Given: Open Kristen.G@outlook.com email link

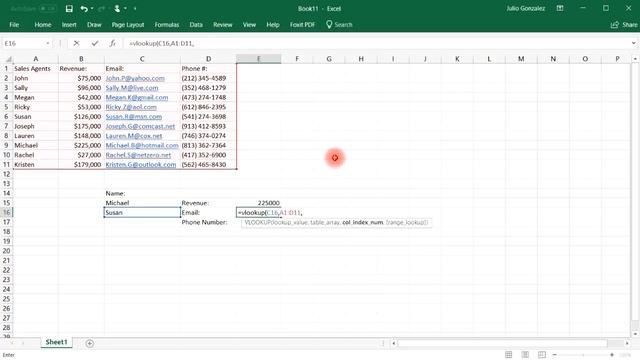Looking at the screenshot, I should click(x=141, y=164).
